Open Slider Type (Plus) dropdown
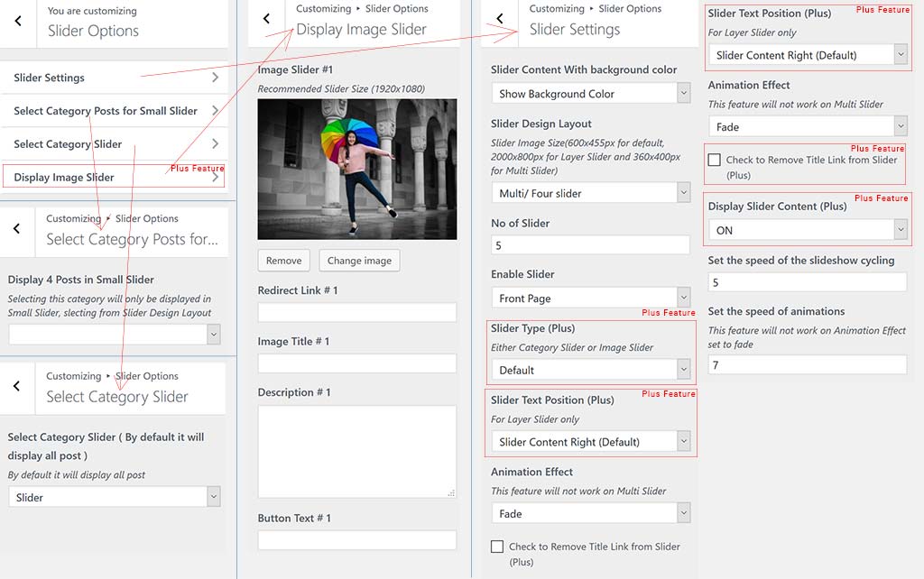 (x=594, y=370)
